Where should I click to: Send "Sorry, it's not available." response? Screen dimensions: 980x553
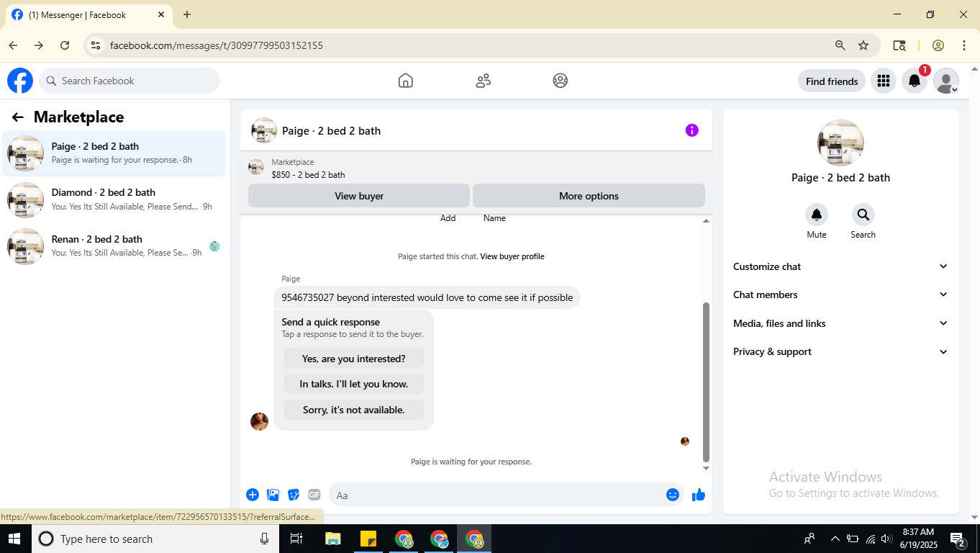click(354, 410)
